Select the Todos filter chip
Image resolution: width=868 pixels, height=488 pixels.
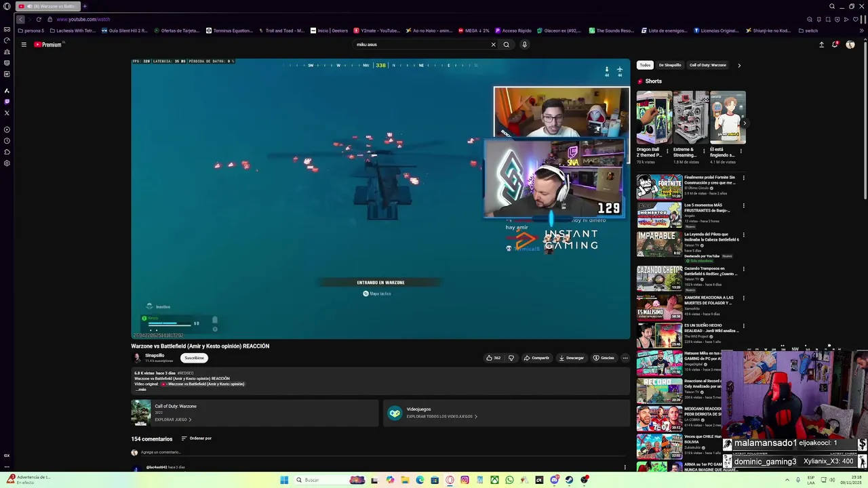pyautogui.click(x=645, y=65)
